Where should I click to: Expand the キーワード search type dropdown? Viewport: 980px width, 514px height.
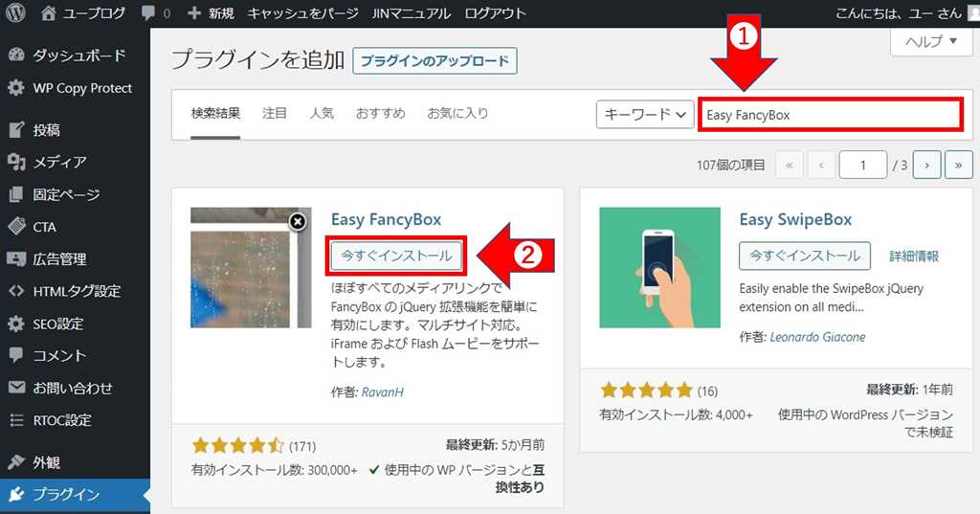tap(645, 115)
